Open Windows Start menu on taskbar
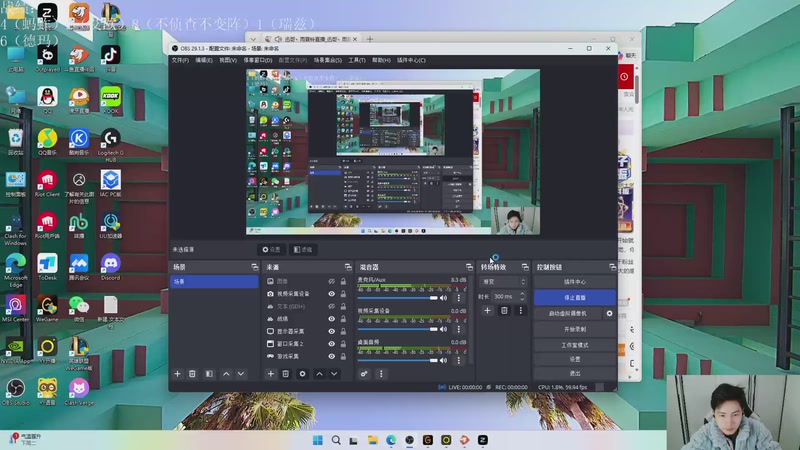Viewport: 800px width, 450px height. coord(317,440)
